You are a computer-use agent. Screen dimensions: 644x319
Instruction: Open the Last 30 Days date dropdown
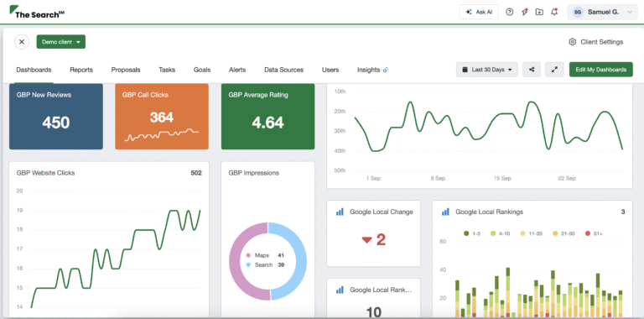tap(487, 70)
